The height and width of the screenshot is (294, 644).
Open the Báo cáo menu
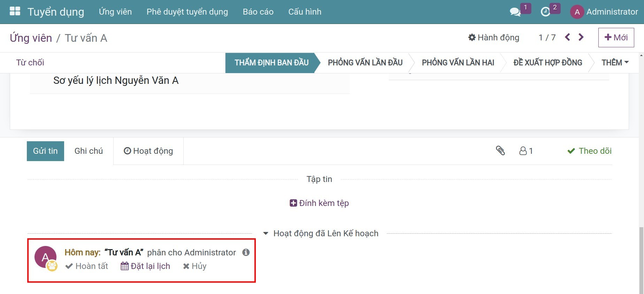(258, 12)
